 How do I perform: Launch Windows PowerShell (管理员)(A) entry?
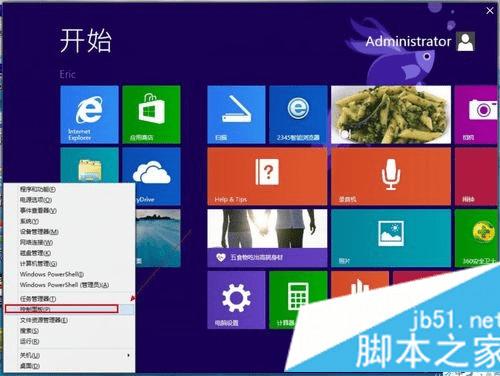tap(69, 285)
